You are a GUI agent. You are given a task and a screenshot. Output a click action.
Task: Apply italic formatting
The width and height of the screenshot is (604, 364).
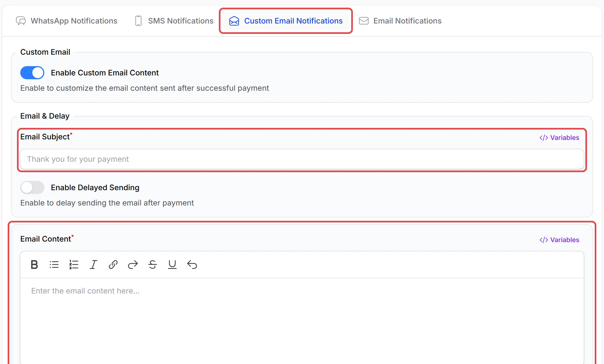94,265
